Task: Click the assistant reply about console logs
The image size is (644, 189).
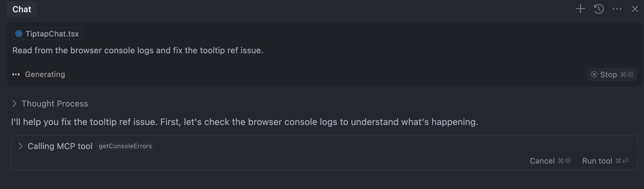Action: (x=245, y=122)
